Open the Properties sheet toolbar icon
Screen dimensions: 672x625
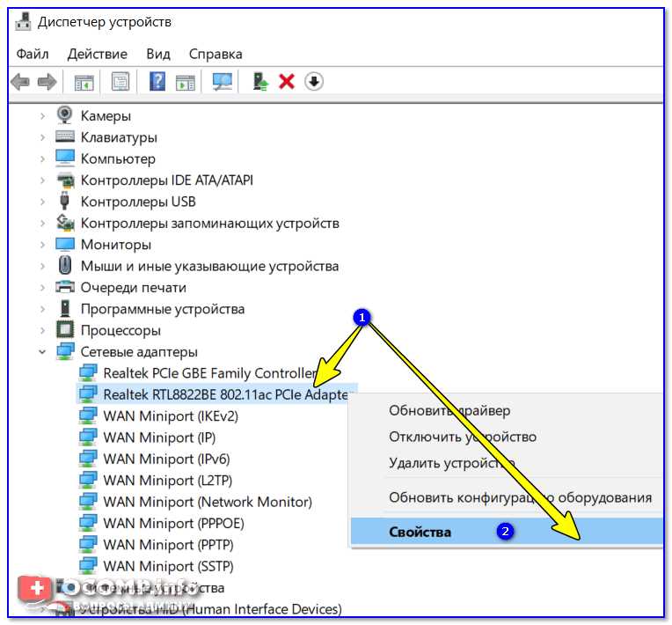tap(121, 81)
